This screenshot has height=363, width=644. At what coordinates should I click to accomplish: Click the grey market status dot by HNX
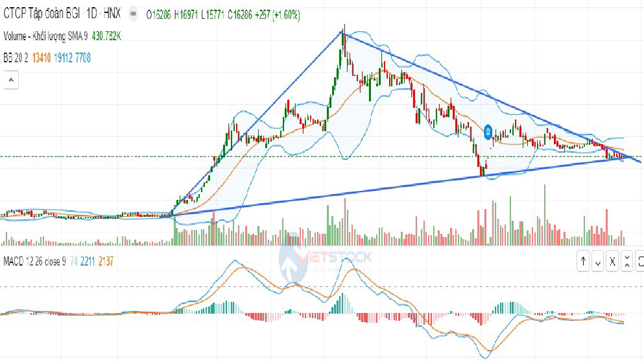[133, 14]
